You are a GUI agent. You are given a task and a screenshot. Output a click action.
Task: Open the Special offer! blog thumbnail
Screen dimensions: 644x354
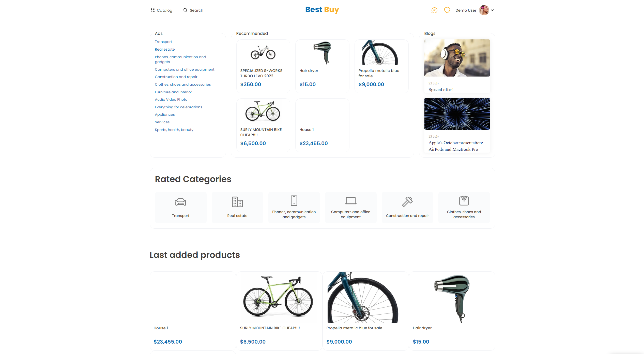coord(457,58)
